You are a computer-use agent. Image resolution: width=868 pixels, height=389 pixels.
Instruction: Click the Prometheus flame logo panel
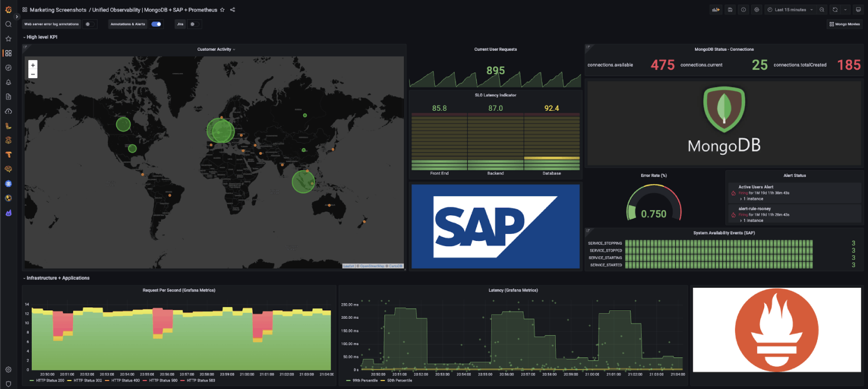(x=776, y=330)
